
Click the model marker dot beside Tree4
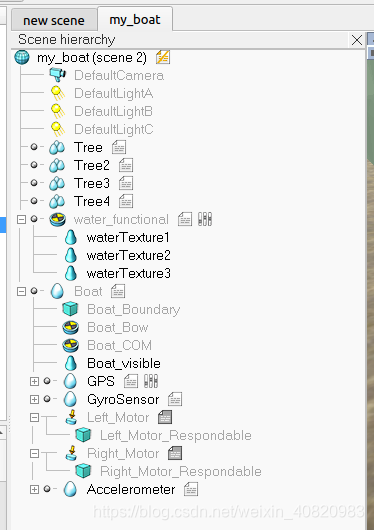pos(34,200)
